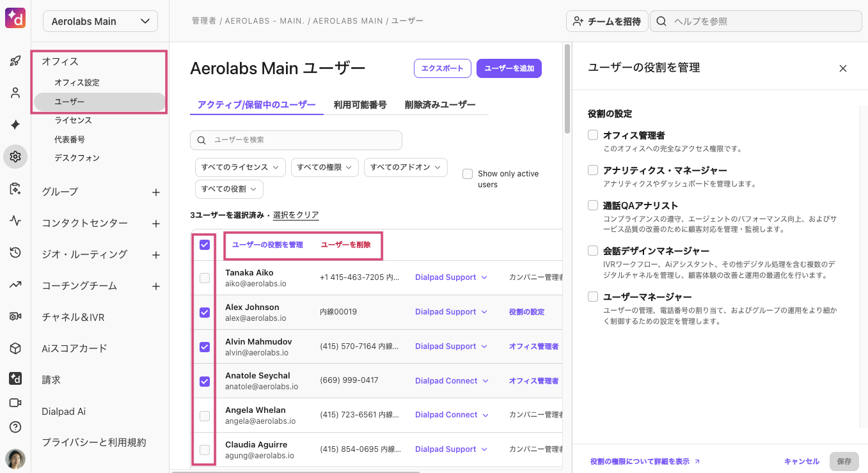868x473 pixels.
Task: Click the magnifier icon in the help search bar
Action: tap(661, 21)
